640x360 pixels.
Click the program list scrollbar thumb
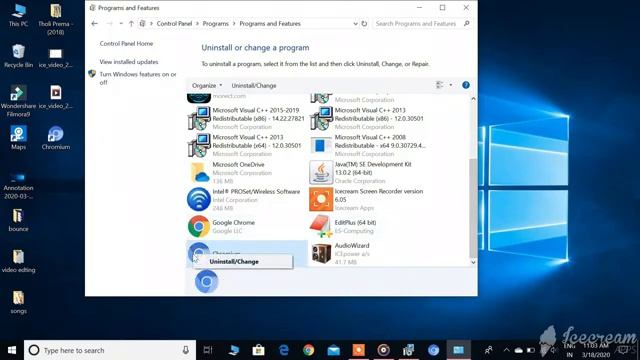(473, 208)
